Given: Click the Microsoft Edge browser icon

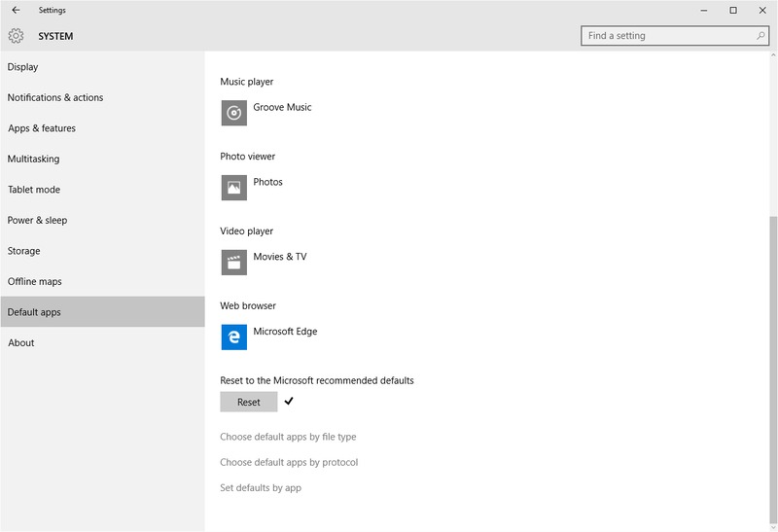Looking at the screenshot, I should [233, 337].
